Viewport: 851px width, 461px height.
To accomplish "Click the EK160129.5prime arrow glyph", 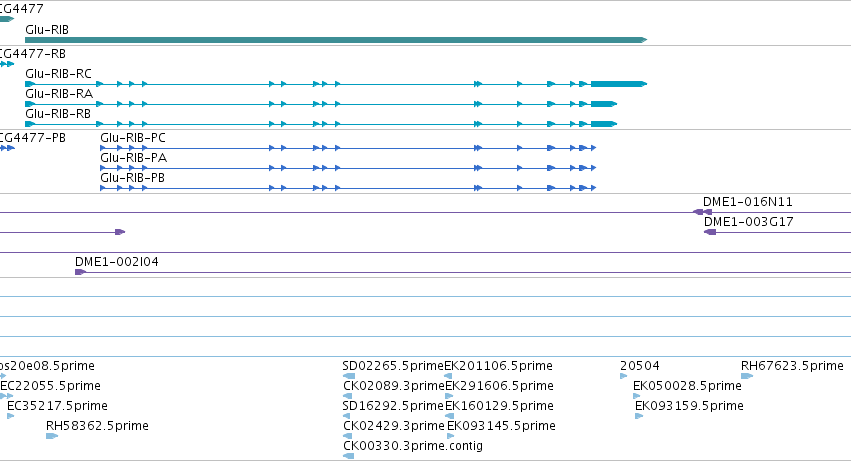I will pyautogui.click(x=449, y=416).
